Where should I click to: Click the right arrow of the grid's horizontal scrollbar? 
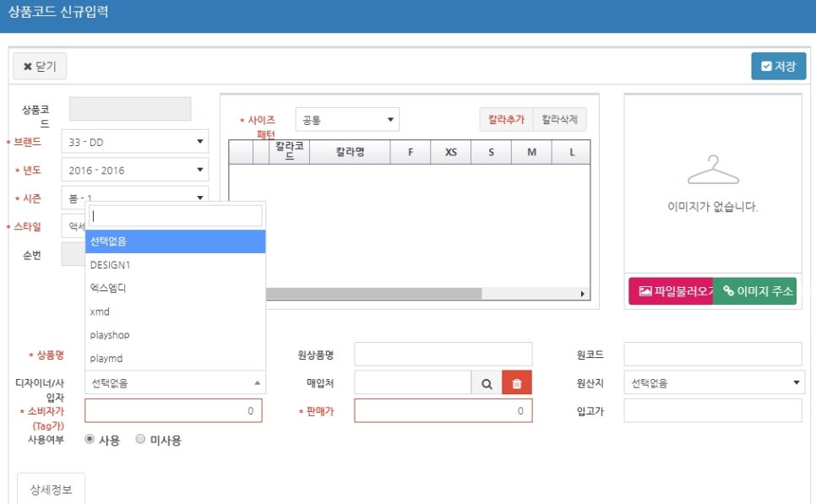click(582, 294)
